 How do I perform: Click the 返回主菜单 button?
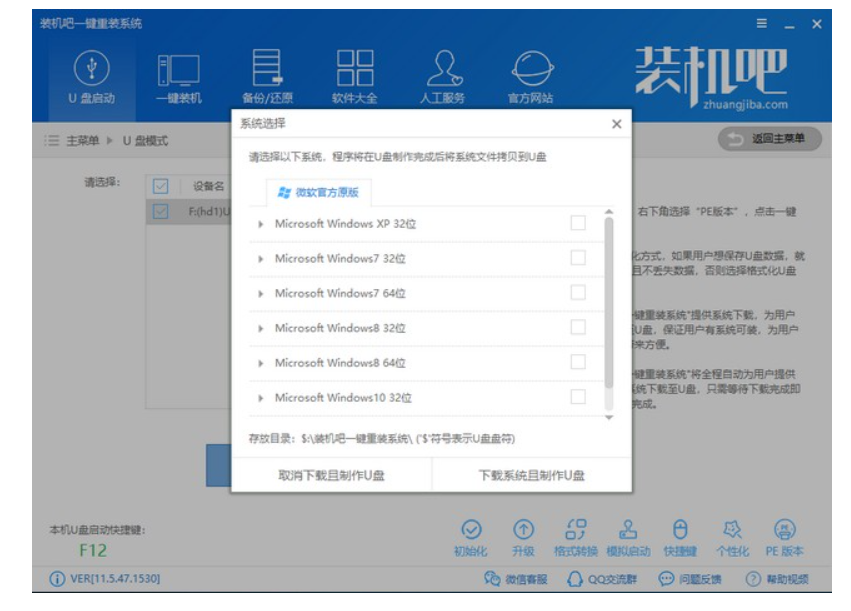pyautogui.click(x=770, y=139)
